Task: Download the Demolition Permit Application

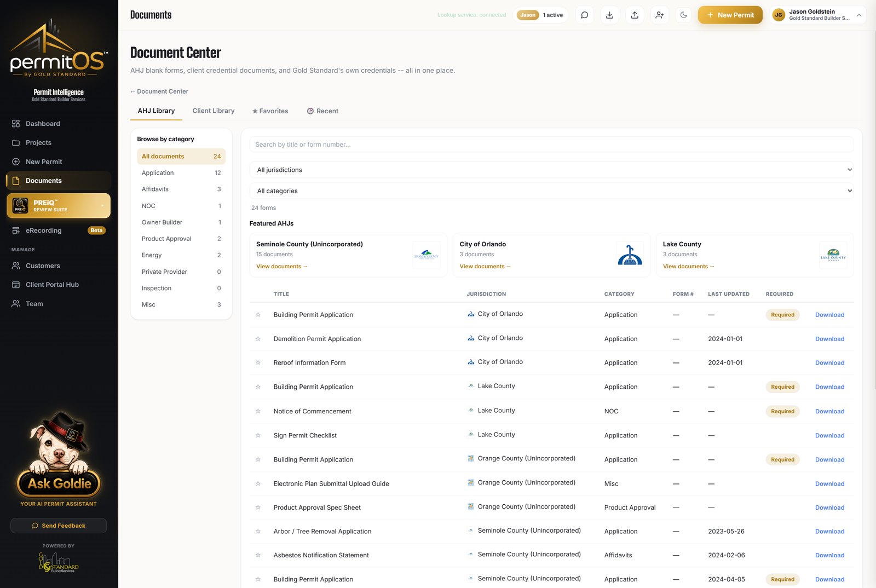Action: click(x=829, y=339)
